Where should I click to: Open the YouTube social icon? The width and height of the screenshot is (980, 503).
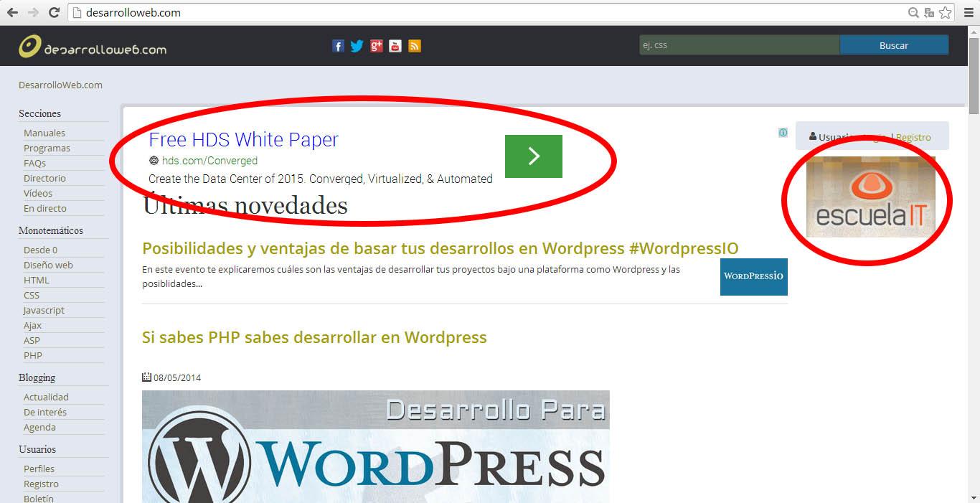pos(395,46)
